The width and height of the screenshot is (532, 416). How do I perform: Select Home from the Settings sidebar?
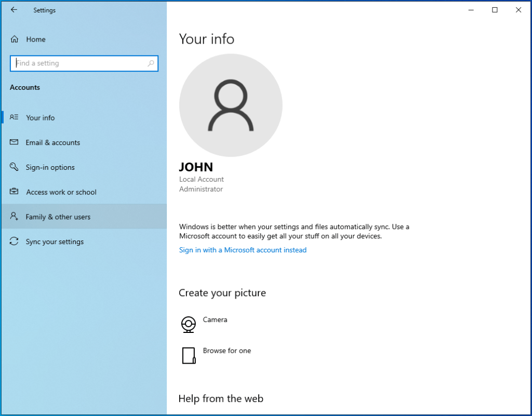tap(36, 39)
